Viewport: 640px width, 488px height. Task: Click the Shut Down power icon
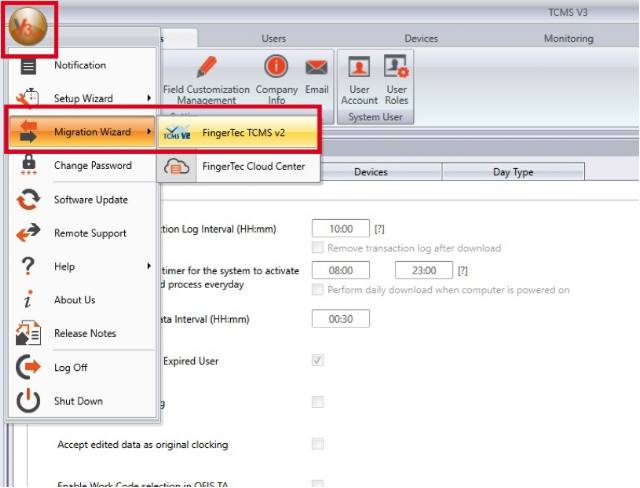(x=28, y=400)
